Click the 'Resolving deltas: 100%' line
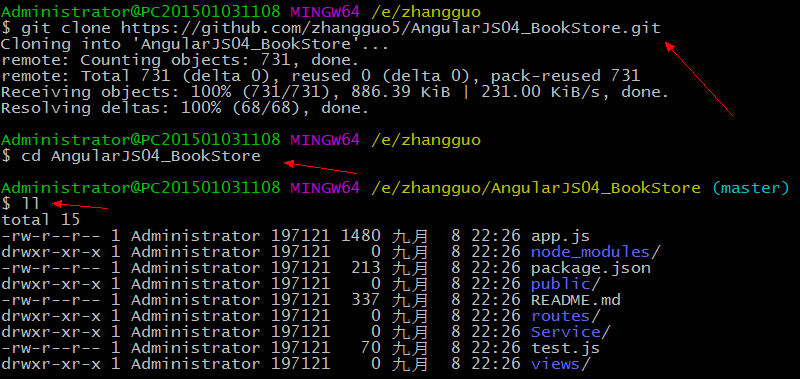Viewport: 800px width, 379px height. pyautogui.click(x=185, y=108)
